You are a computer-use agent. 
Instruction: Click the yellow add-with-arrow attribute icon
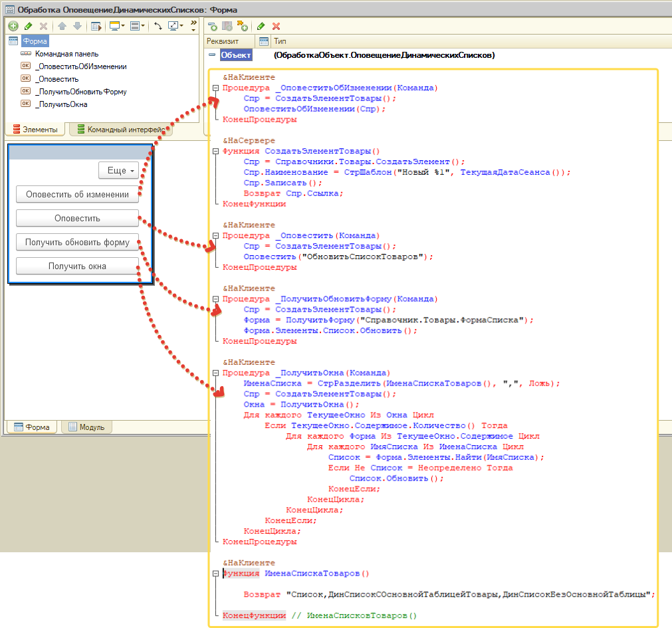[x=242, y=26]
